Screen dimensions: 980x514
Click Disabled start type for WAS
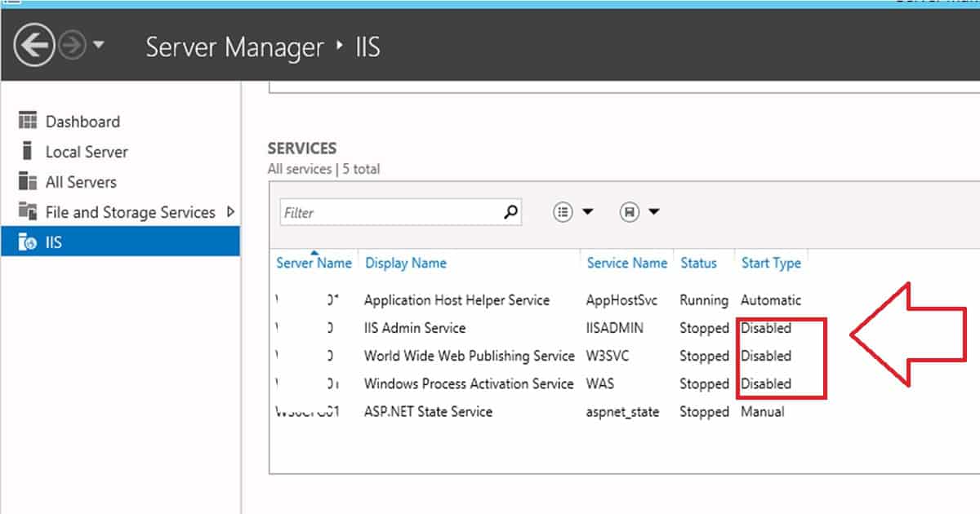pyautogui.click(x=766, y=383)
